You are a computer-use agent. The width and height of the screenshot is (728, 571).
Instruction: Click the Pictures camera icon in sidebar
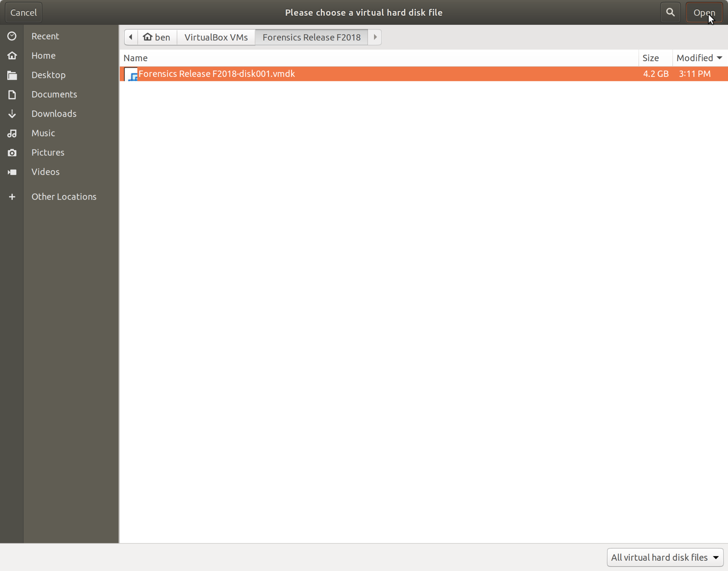[x=12, y=152]
